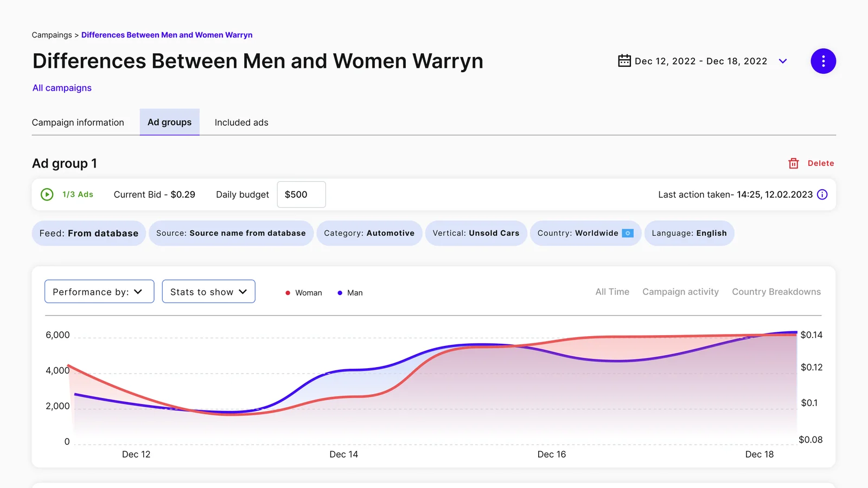Click the Worldwide flag icon in Country chip

tap(628, 233)
